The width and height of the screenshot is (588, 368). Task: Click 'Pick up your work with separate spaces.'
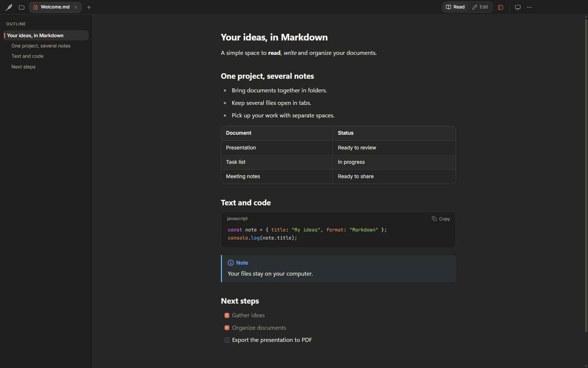pyautogui.click(x=283, y=116)
